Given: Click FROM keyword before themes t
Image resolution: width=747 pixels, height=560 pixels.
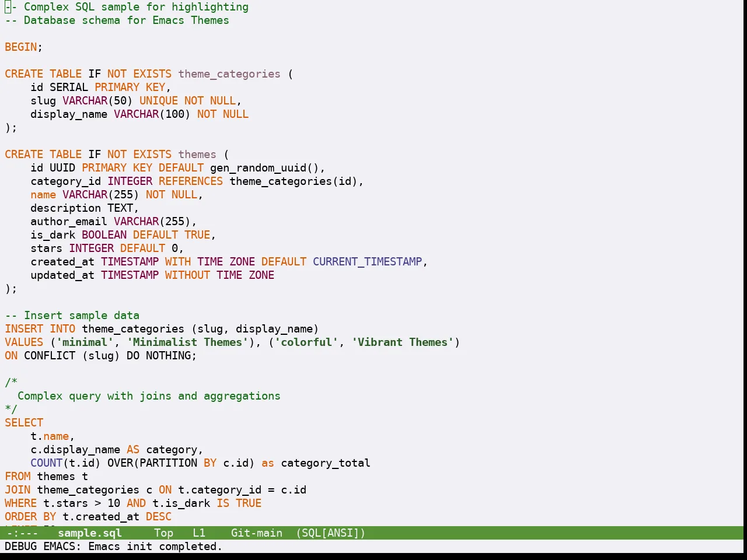Looking at the screenshot, I should point(18,477).
